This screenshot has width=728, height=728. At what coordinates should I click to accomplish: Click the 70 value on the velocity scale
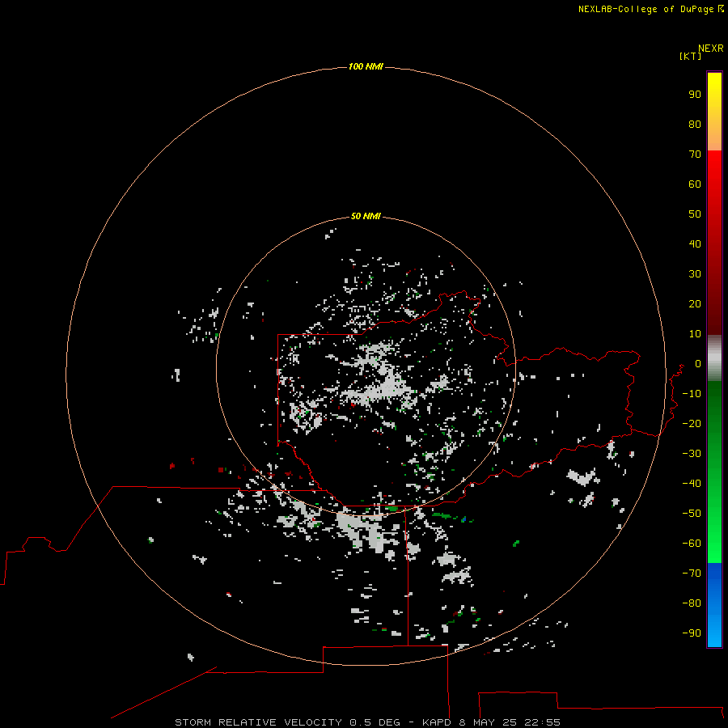(x=695, y=154)
